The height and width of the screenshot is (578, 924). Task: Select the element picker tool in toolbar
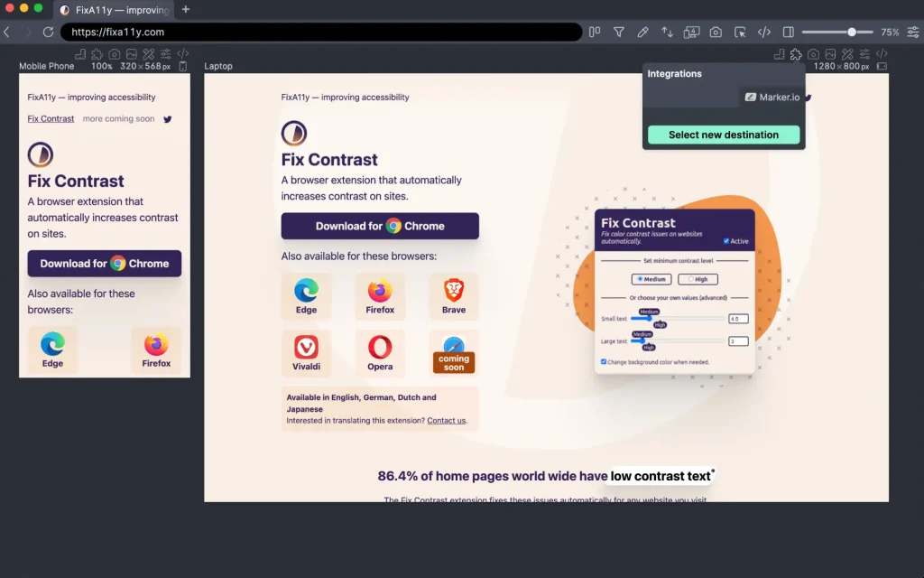(740, 33)
